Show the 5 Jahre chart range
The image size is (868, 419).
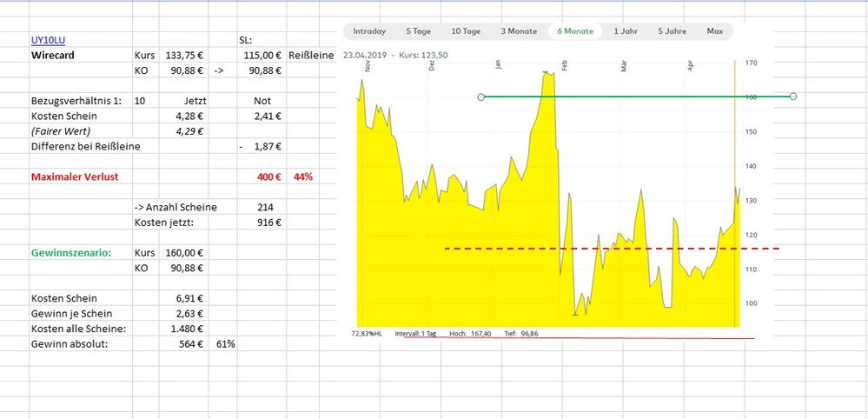pos(672,31)
